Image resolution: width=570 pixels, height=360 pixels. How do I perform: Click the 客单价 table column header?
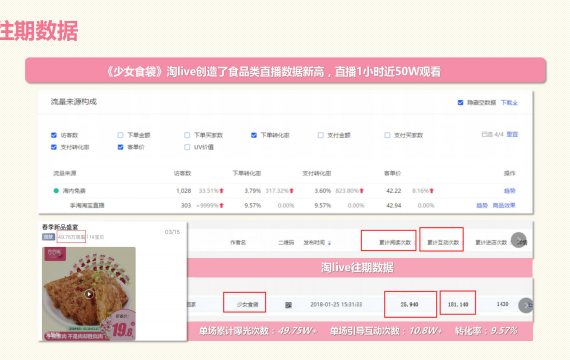click(x=393, y=173)
